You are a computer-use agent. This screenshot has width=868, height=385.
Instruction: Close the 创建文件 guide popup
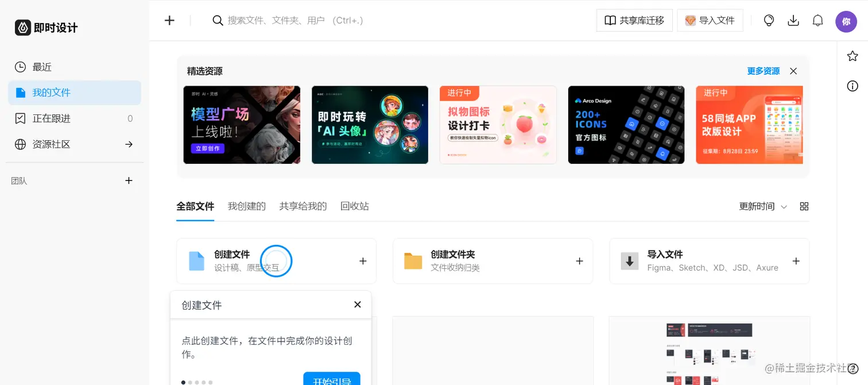(x=358, y=305)
